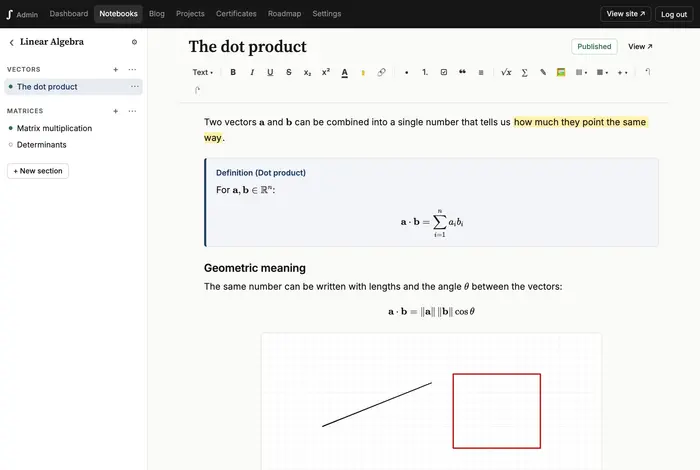
Task: Toggle the Published status
Action: pyautogui.click(x=594, y=46)
